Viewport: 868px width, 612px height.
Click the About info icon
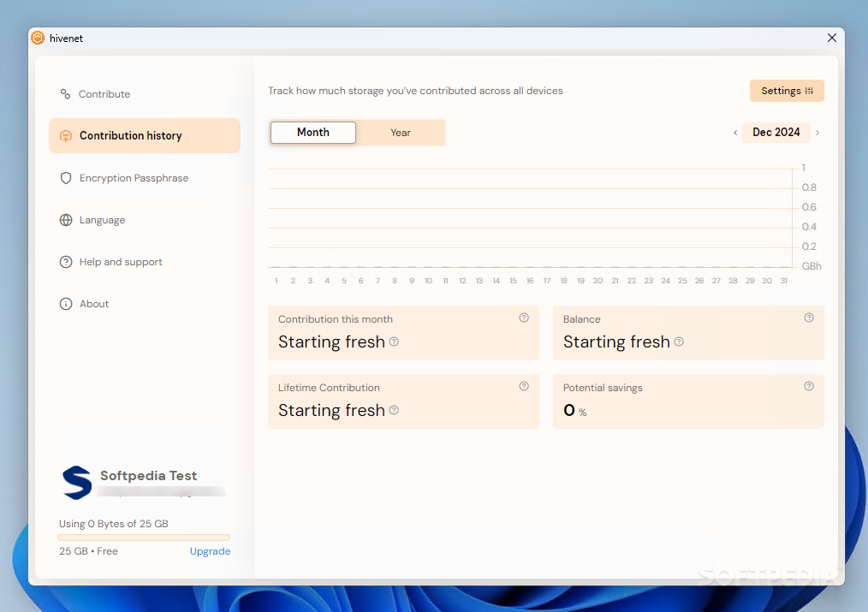click(66, 304)
